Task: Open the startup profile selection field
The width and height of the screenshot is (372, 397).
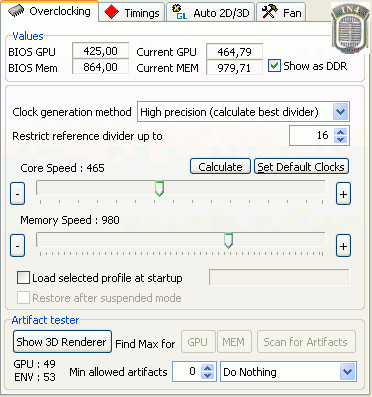Action: pos(279,277)
